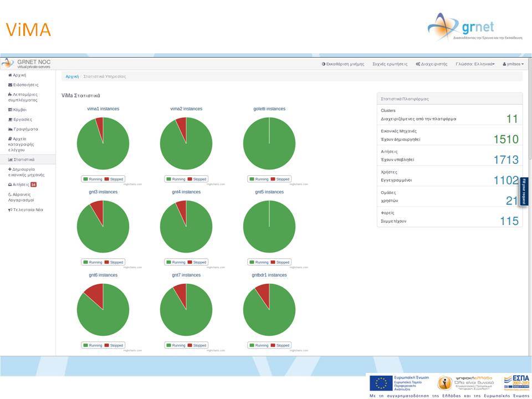Toggle Running legend for gnt3 instances
This screenshot has width=532, height=399.
point(93,262)
